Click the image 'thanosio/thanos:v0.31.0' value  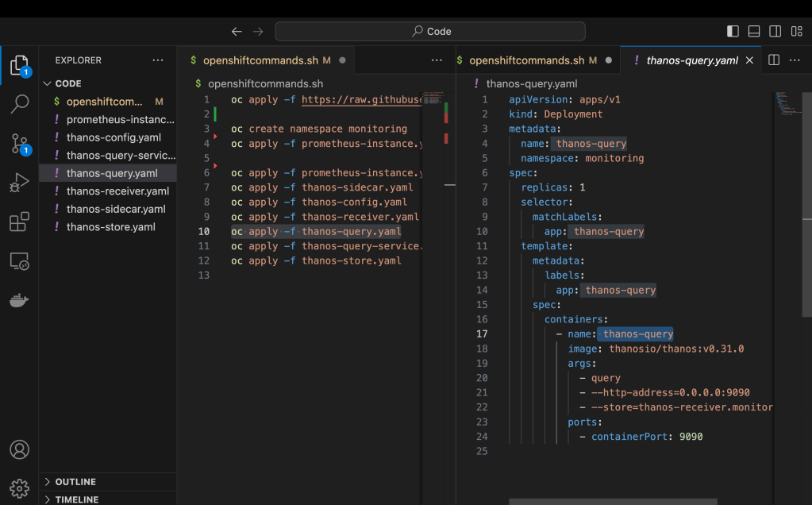pyautogui.click(x=676, y=349)
